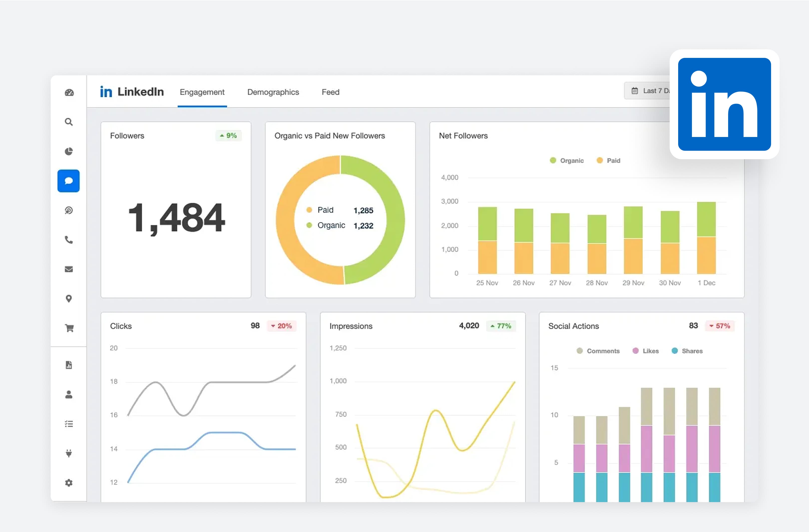
Task: Click the Social Actions card title
Action: [x=574, y=326]
